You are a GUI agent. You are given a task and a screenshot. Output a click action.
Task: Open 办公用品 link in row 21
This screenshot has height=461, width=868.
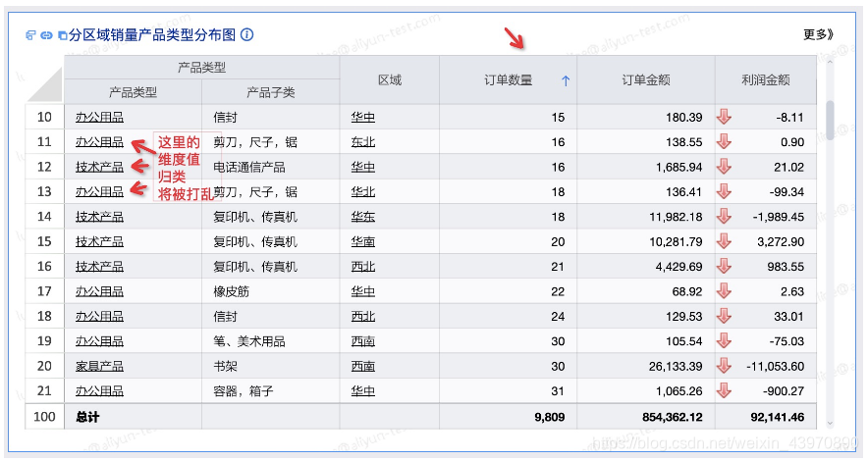(99, 390)
